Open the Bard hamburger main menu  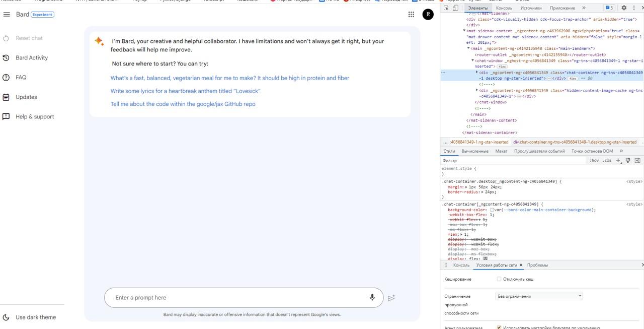tap(7, 15)
